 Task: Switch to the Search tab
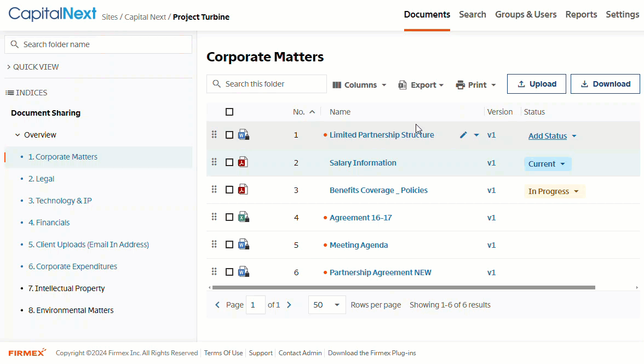[x=472, y=14]
